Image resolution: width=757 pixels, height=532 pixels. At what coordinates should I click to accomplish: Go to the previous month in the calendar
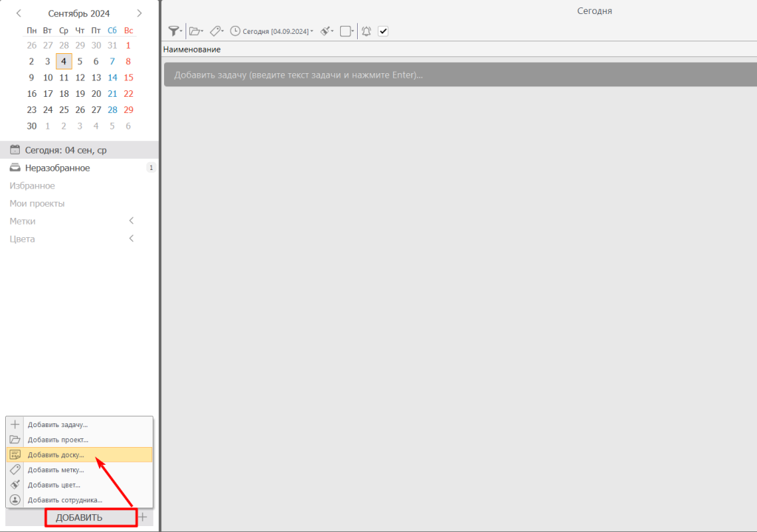18,13
